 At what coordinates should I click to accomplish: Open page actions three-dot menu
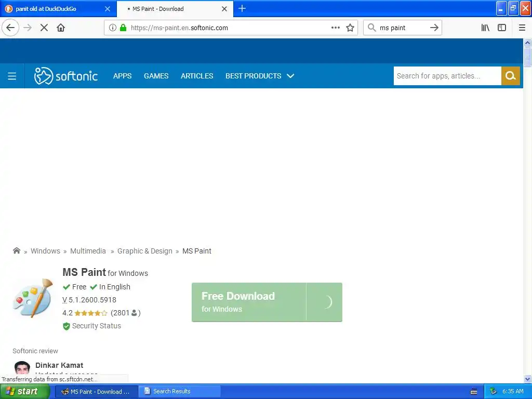point(336,28)
